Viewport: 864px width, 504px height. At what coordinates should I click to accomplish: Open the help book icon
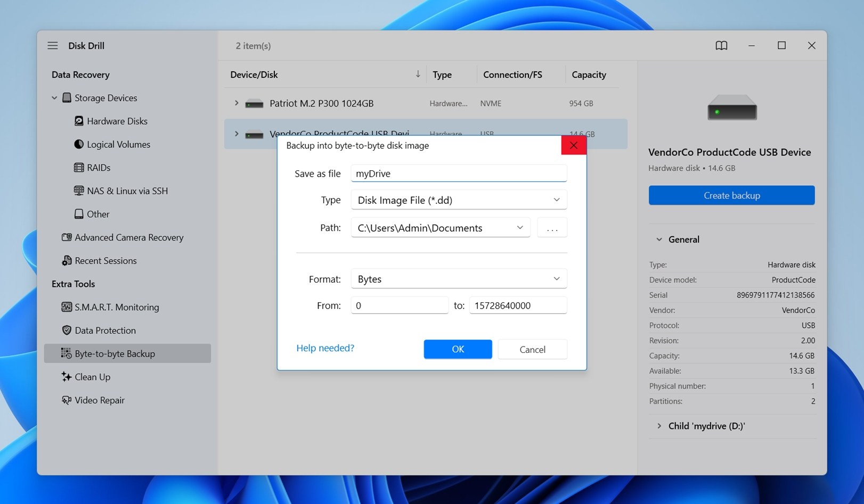click(x=721, y=46)
